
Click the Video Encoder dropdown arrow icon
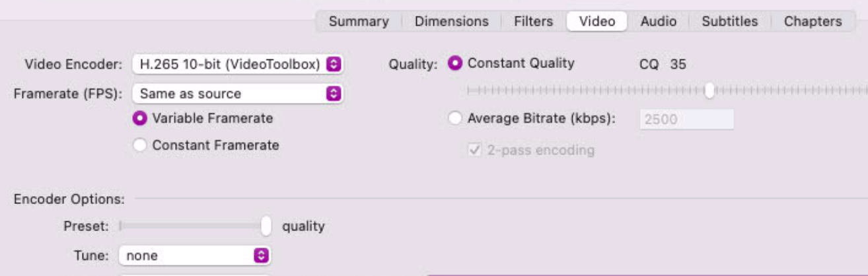tap(334, 64)
